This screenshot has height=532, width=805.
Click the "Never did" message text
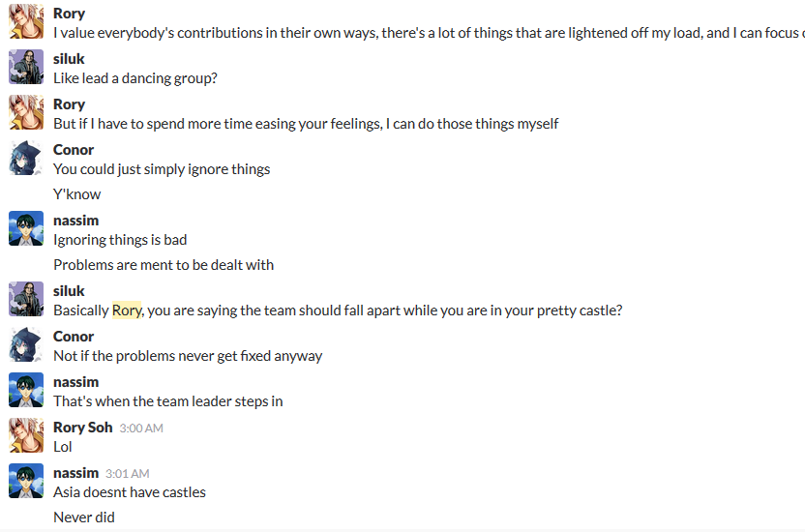(x=84, y=517)
